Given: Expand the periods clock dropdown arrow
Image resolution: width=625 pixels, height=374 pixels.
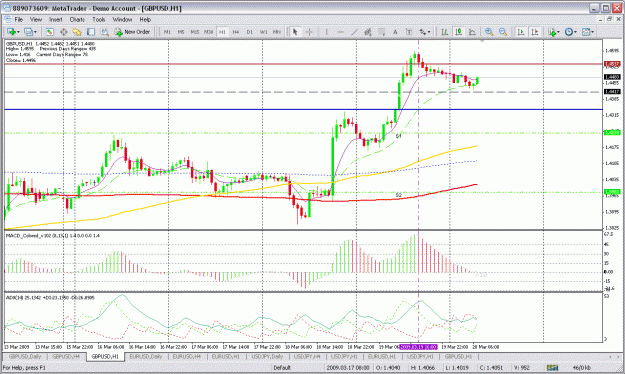Looking at the screenshot, I should tap(576, 32).
